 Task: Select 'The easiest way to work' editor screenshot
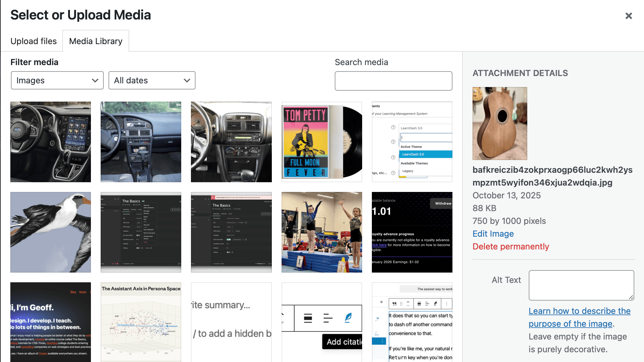coord(412,322)
